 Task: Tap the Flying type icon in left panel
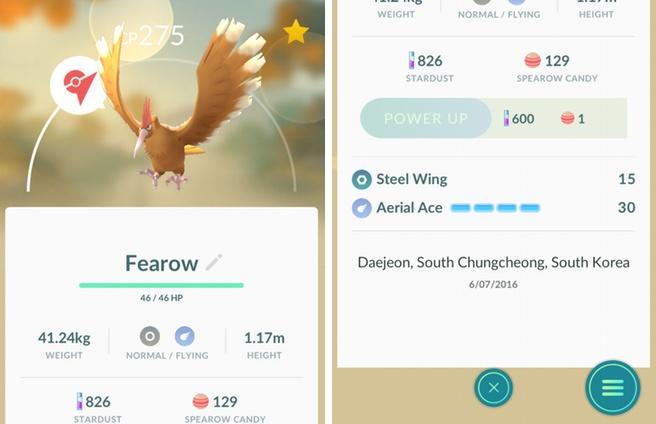click(x=184, y=336)
